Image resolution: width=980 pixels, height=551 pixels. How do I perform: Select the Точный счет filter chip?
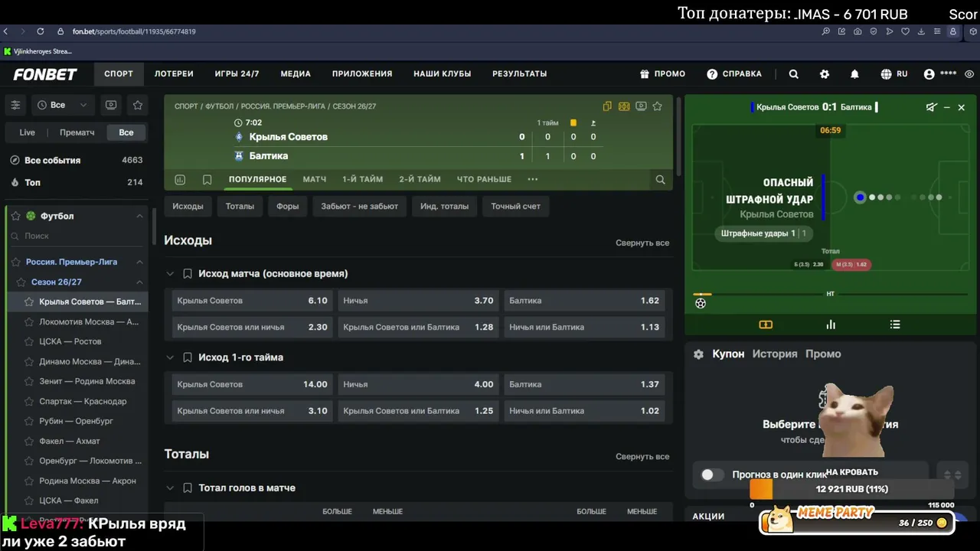[x=515, y=206]
